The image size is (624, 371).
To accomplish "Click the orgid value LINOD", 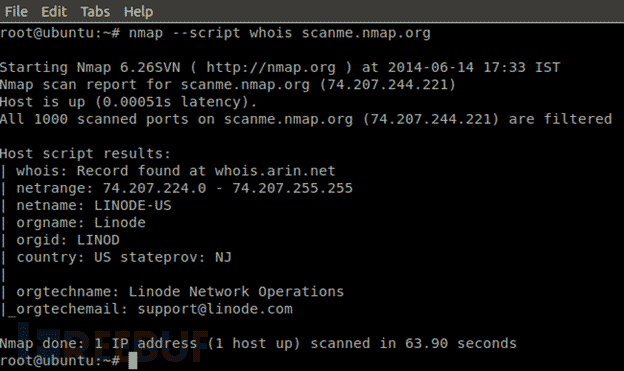I will [98, 240].
